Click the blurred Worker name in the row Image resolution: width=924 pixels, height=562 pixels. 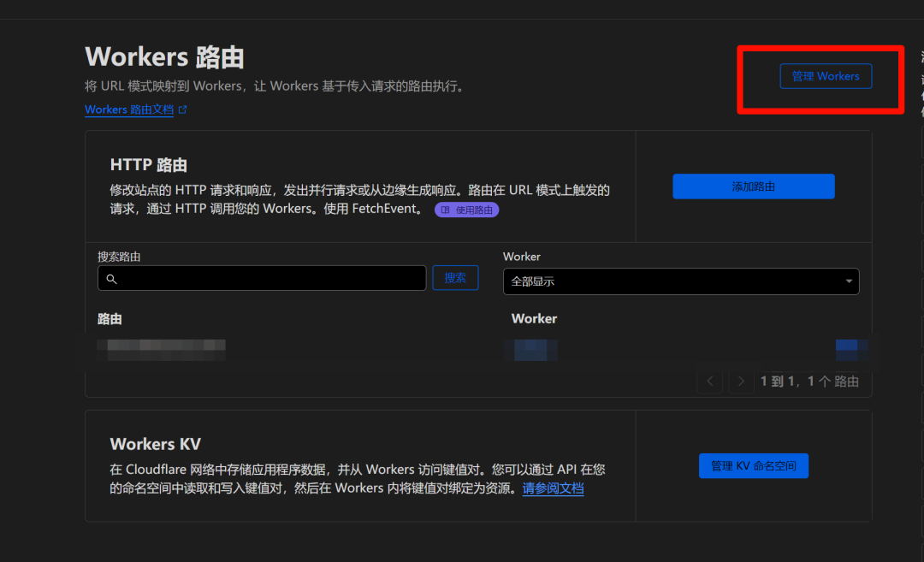[530, 350]
